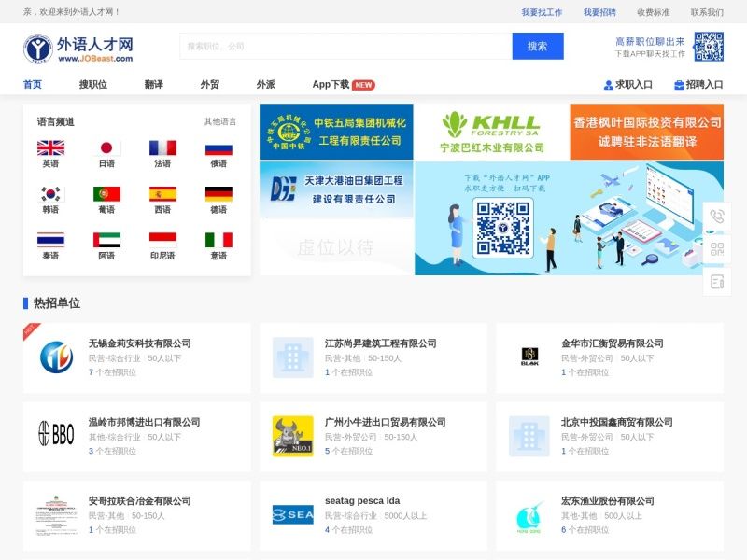747x560 pixels.
Task: Open 广州小牛进出口贸易有限公司 company name
Action: pyautogui.click(x=386, y=422)
